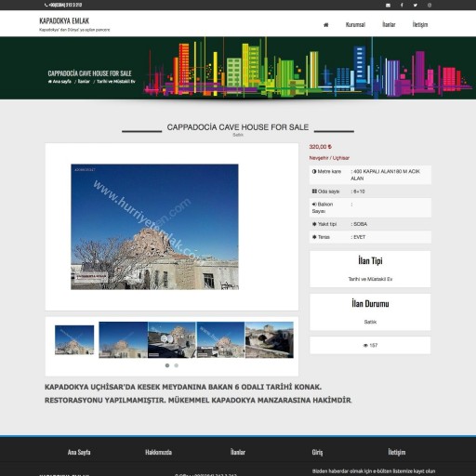476x476 pixels.
Task: Click the Oda sayısı 6+10 value
Action: coord(358,192)
